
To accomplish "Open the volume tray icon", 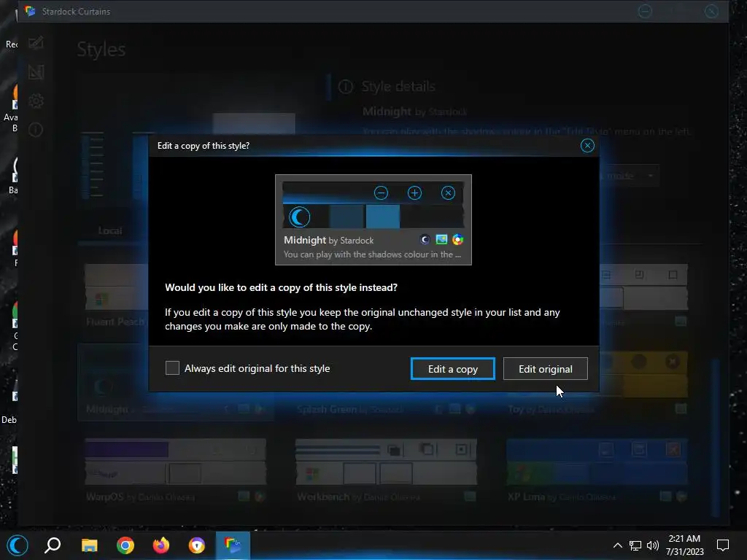I will pos(653,545).
